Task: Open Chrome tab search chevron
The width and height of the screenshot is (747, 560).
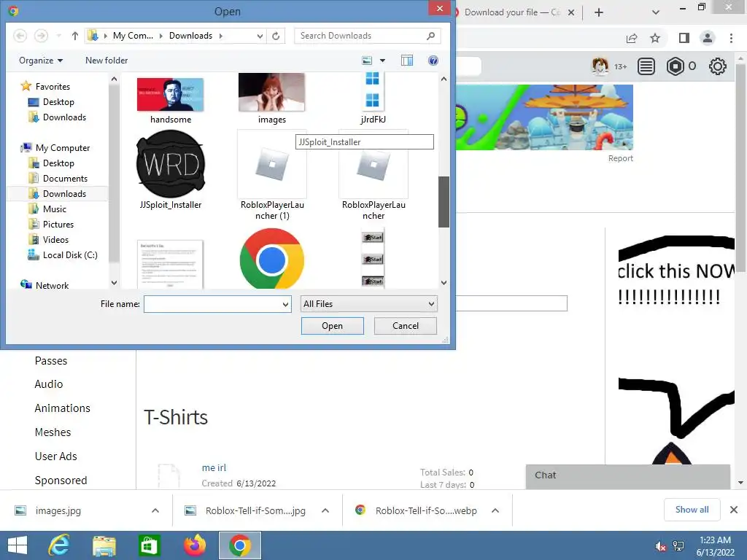Action: tap(656, 12)
